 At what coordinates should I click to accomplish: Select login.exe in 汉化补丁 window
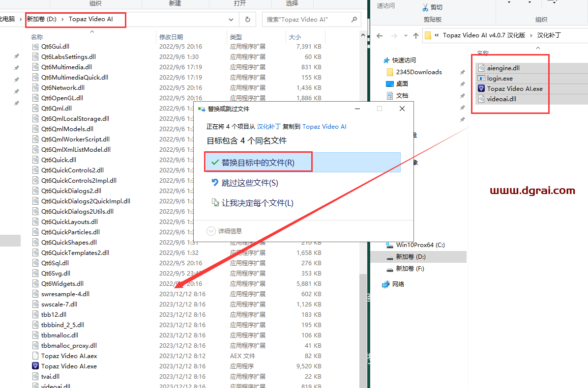(x=500, y=78)
